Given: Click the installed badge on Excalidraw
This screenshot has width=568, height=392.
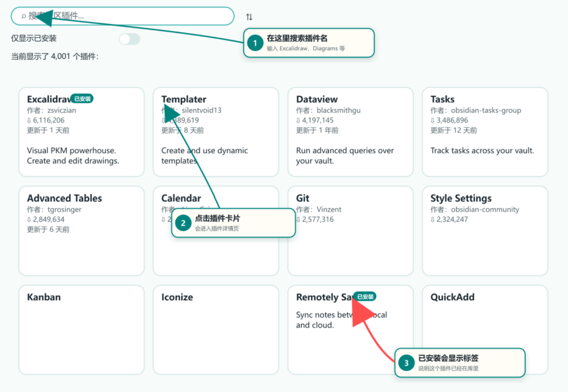Looking at the screenshot, I should coord(82,99).
